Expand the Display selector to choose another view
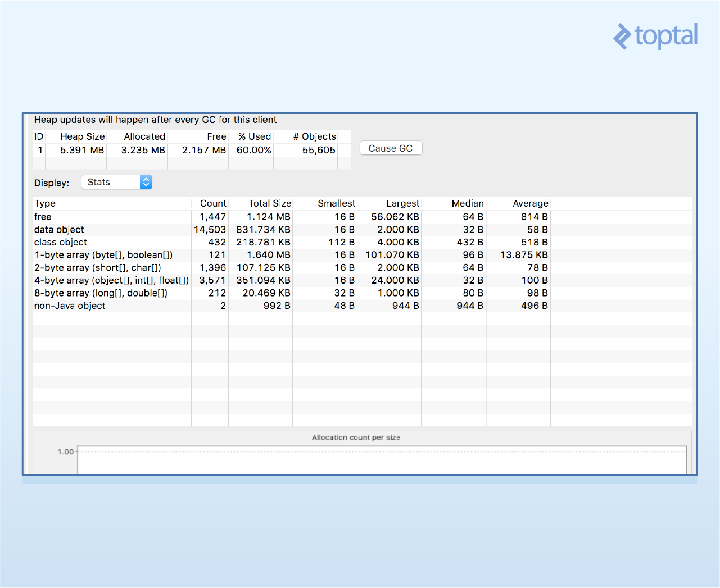720x588 pixels. click(x=116, y=182)
